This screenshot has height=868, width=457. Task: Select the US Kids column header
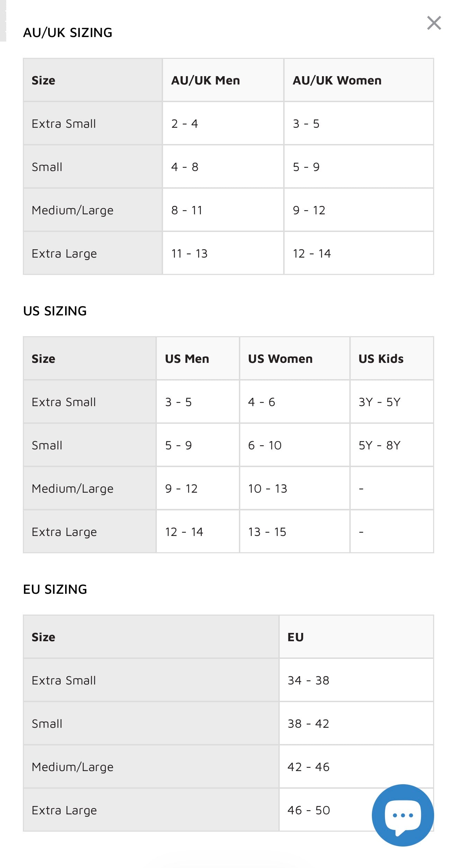click(x=392, y=358)
